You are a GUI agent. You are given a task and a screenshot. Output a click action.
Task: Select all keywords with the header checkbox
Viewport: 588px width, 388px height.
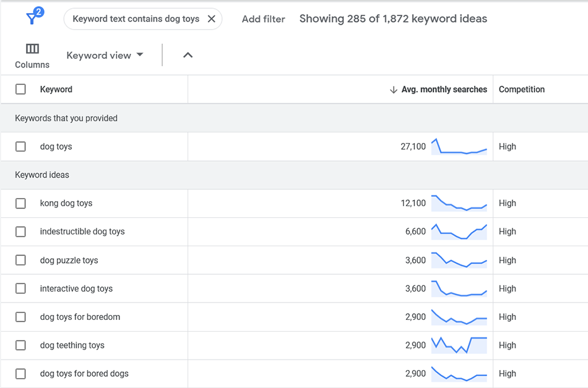pyautogui.click(x=20, y=88)
